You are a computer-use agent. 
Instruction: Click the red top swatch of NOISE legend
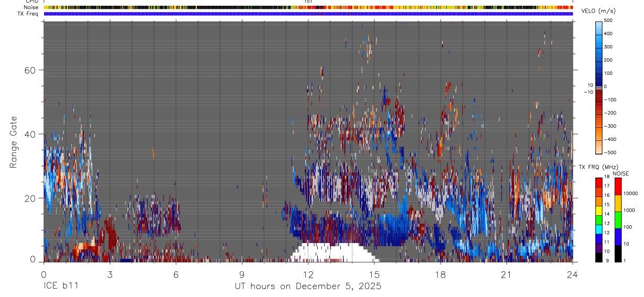(x=618, y=186)
